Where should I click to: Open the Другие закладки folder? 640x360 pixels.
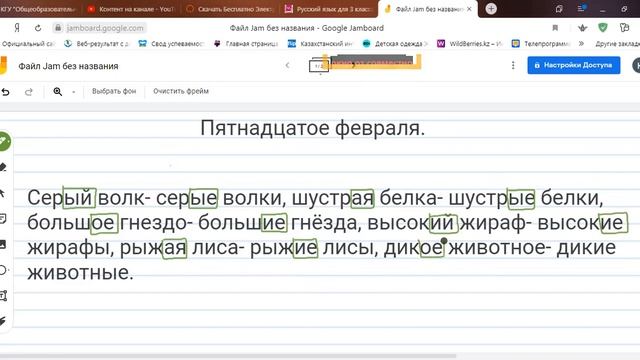pyautogui.click(x=617, y=43)
